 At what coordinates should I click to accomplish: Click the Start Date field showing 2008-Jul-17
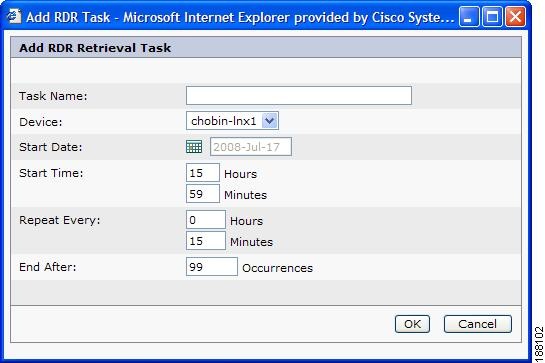point(251,147)
